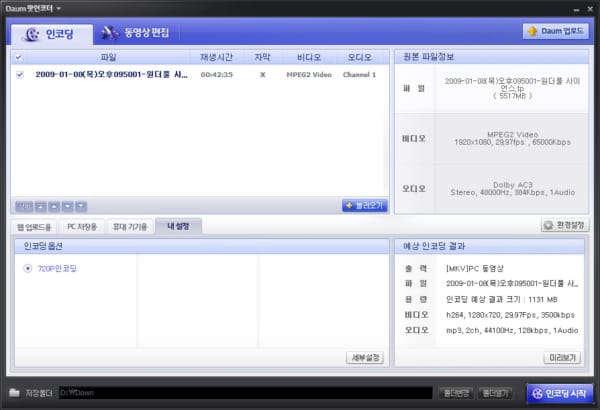Screen dimensions: 600x410
Task: Open 세부설정 detailed settings
Action: 365,358
